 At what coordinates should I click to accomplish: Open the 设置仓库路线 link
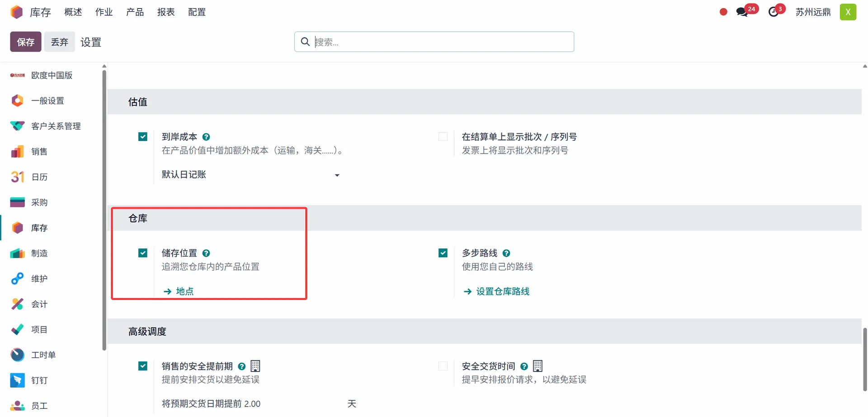(502, 291)
